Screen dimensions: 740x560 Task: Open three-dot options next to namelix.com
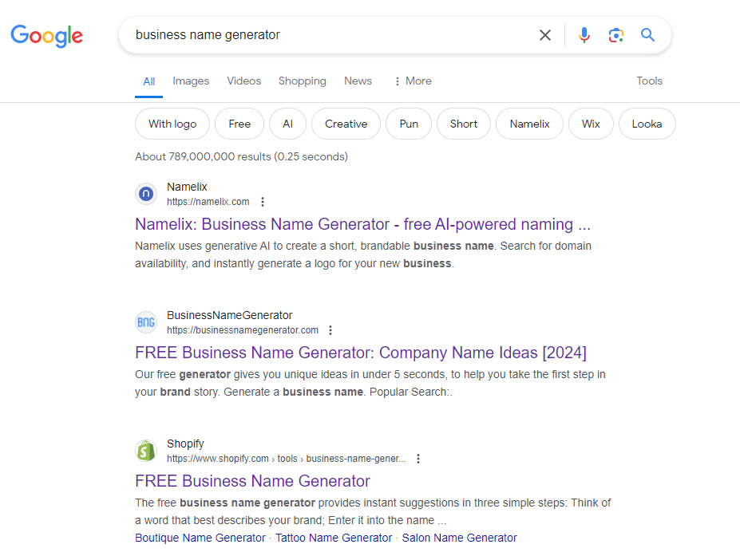[x=263, y=202]
